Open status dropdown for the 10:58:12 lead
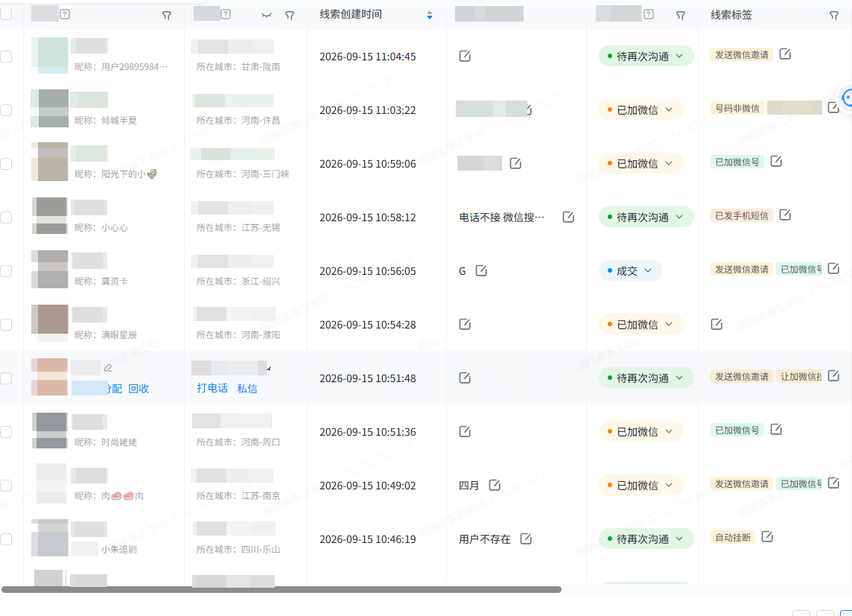852x616 pixels. coord(646,217)
